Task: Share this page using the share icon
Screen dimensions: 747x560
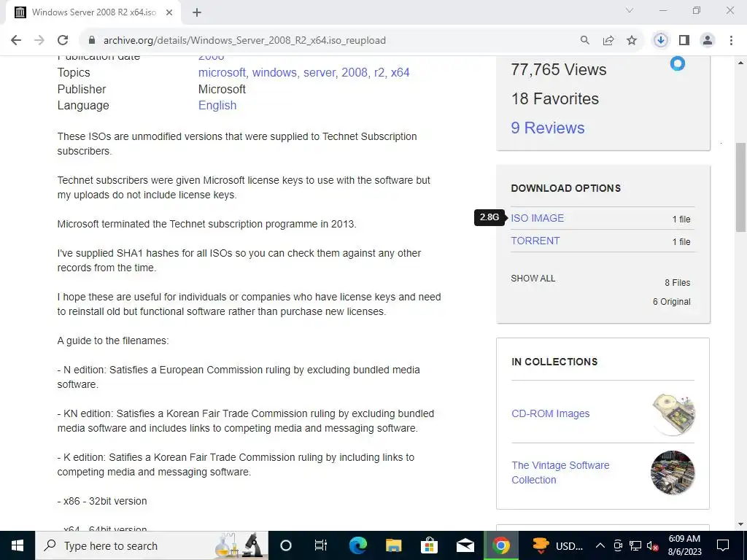Action: [x=608, y=40]
